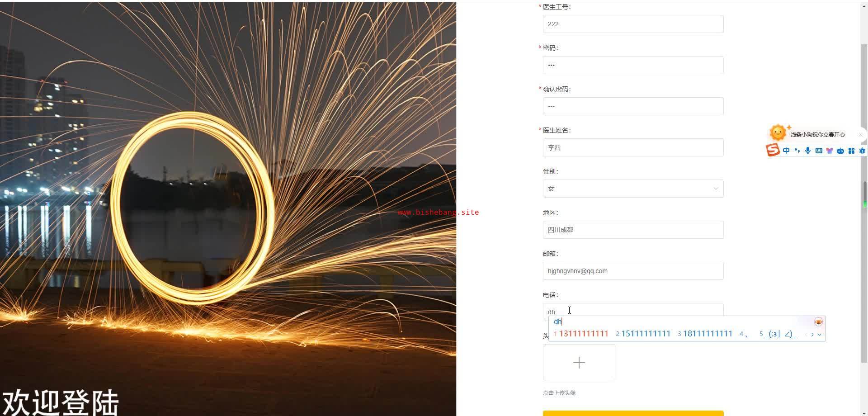Click emoji face icon in candidate box
868x416 pixels.
click(818, 322)
